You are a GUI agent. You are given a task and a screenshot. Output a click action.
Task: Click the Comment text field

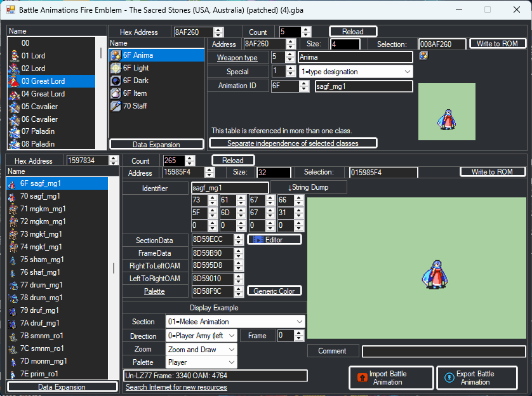[x=444, y=351]
